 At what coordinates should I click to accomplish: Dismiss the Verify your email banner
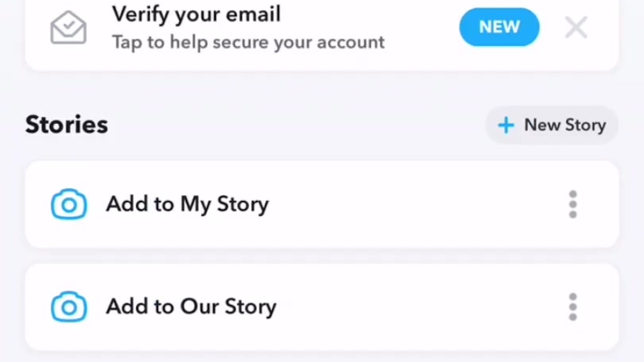pos(576,27)
